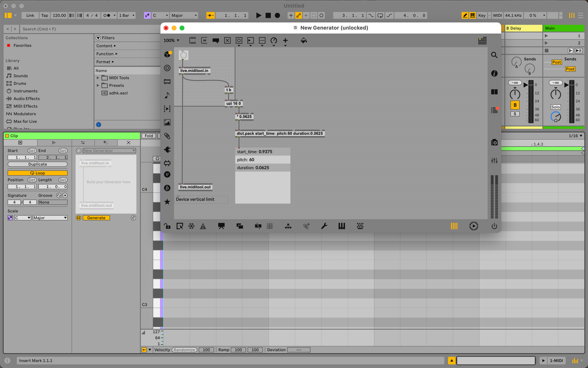Image resolution: width=588 pixels, height=368 pixels.
Task: Open the Calendar grid icon in Max toolbar
Action: click(x=482, y=41)
